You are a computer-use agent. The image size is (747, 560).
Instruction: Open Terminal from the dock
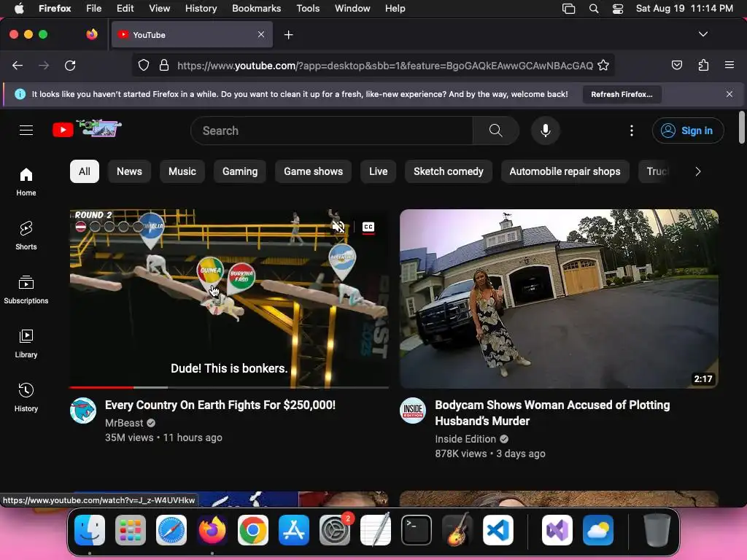pyautogui.click(x=417, y=530)
